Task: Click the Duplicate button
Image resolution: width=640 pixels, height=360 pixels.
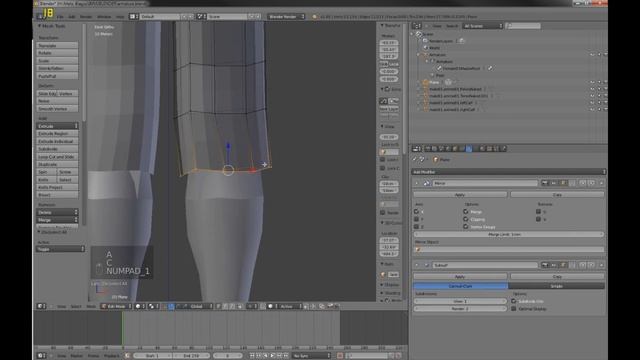Action: pyautogui.click(x=57, y=164)
